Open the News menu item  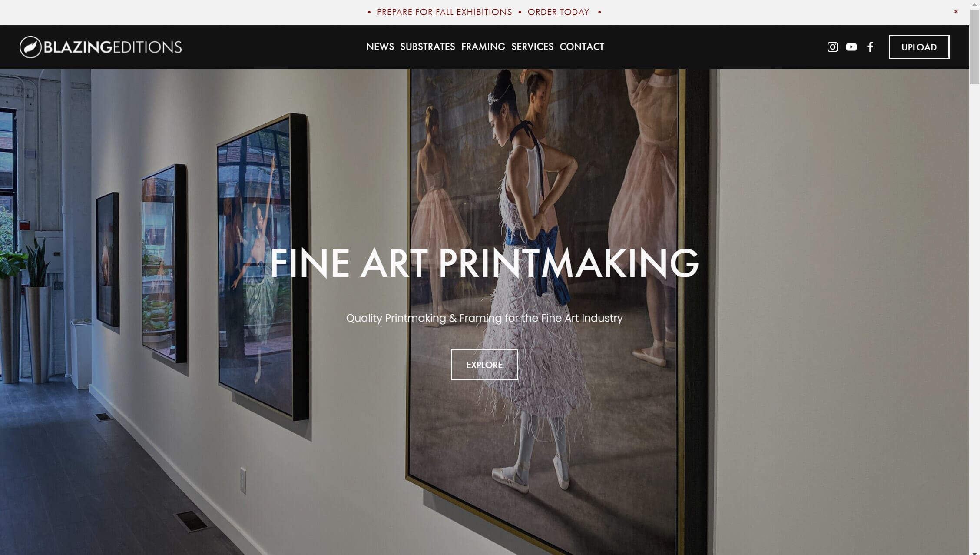point(380,47)
